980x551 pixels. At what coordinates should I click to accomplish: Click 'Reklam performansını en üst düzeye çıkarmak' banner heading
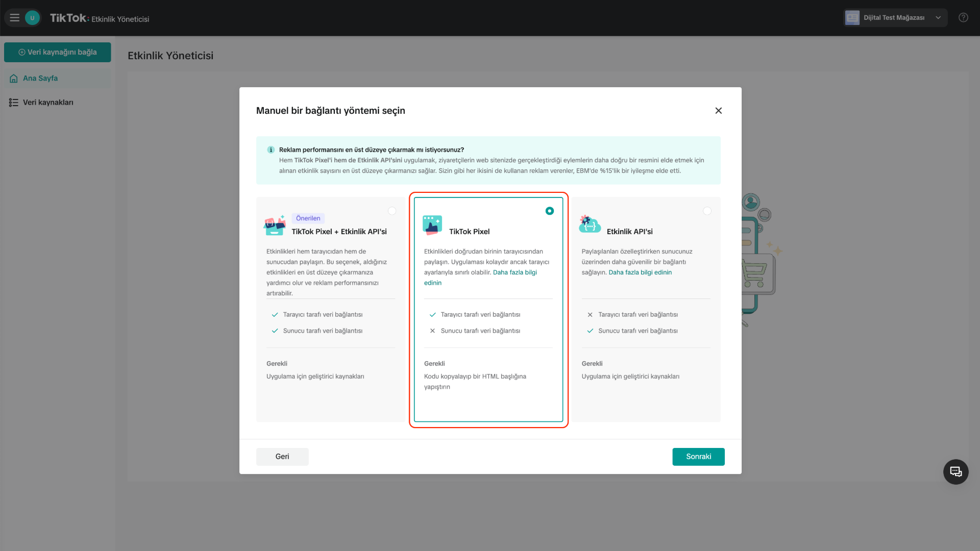(372, 150)
